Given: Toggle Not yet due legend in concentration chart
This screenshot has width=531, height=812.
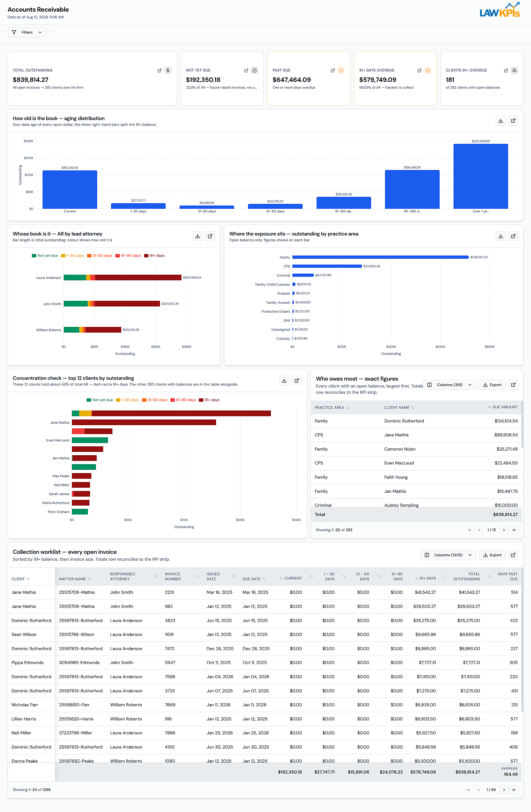Looking at the screenshot, I should (x=100, y=400).
